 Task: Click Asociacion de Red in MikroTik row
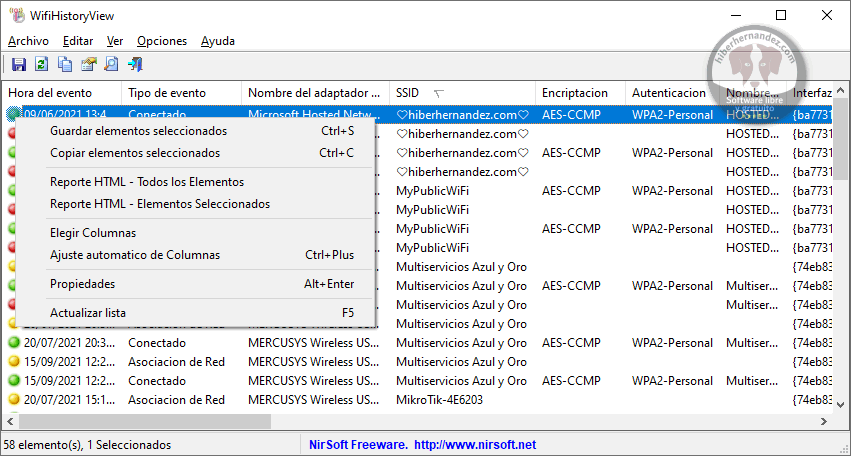176,400
